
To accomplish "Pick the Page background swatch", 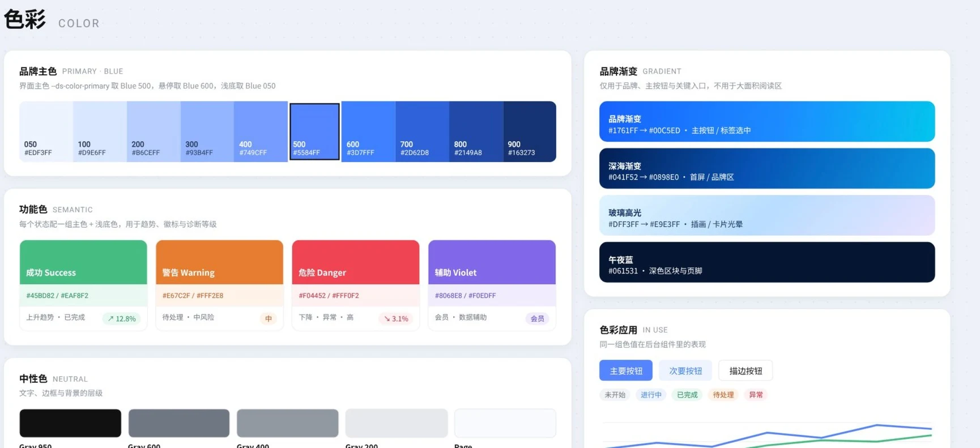I will pyautogui.click(x=505, y=423).
